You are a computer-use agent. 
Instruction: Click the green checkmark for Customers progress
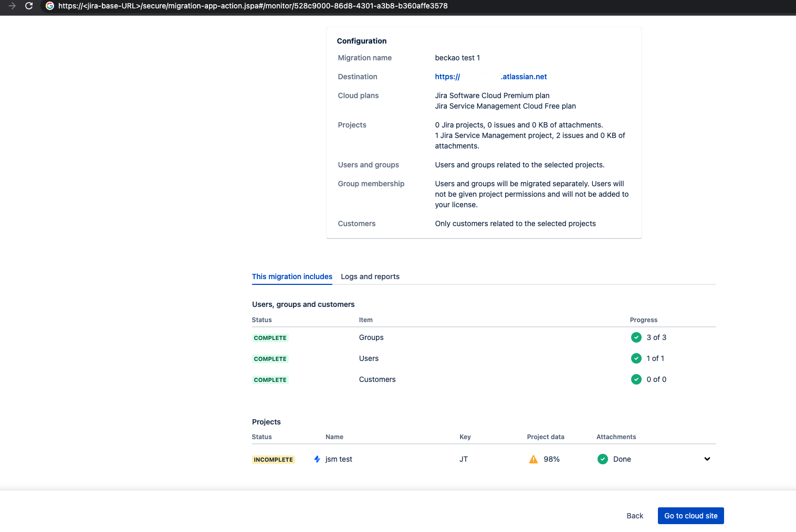[636, 379]
